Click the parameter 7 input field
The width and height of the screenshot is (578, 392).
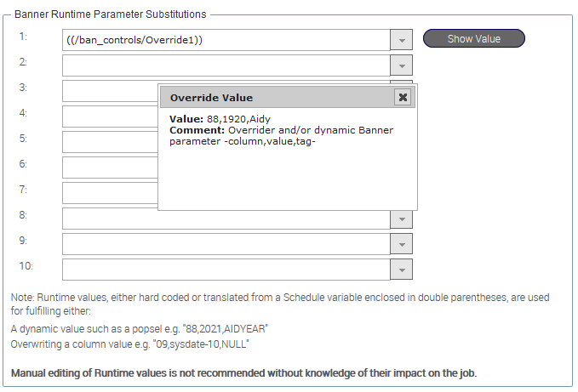pyautogui.click(x=109, y=193)
